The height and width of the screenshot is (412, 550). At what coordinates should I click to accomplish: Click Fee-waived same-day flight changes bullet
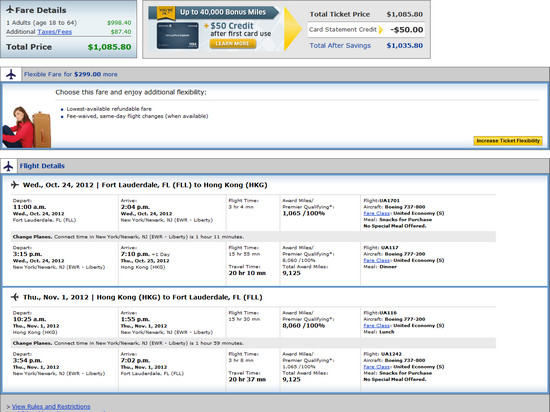click(137, 116)
